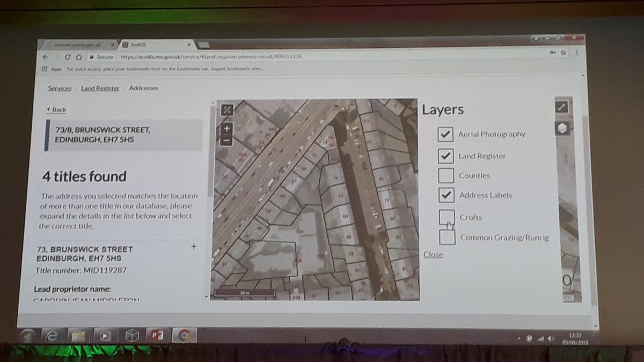Switch to PowerPoint from taskbar
Viewport: 644px width, 362px height.
point(157,335)
